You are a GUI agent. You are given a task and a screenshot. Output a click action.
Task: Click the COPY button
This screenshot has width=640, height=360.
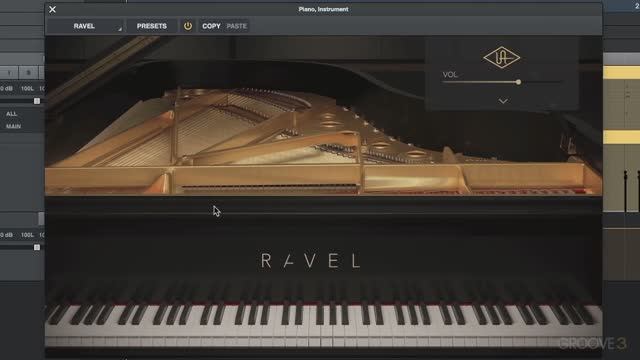211,26
